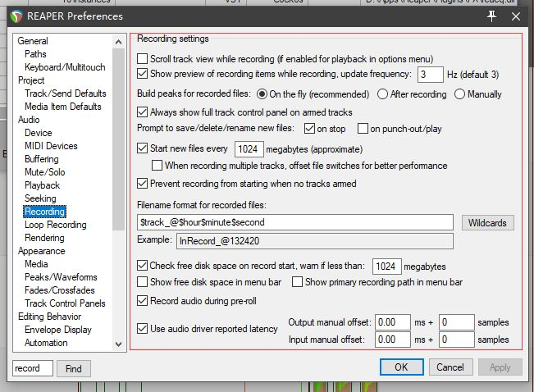Image resolution: width=534 pixels, height=392 pixels.
Task: Open Track/Send Defaults page
Action: coord(66,93)
